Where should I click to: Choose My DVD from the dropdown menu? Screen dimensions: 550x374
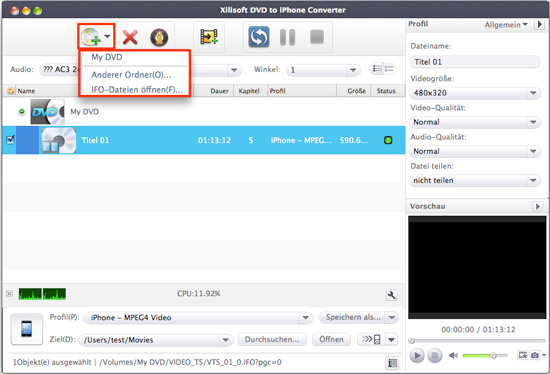click(107, 57)
